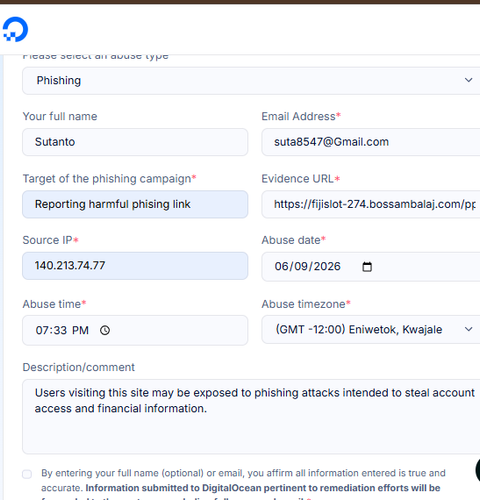Click the Your full name field with Sutanto
480x500 pixels.
click(x=135, y=142)
